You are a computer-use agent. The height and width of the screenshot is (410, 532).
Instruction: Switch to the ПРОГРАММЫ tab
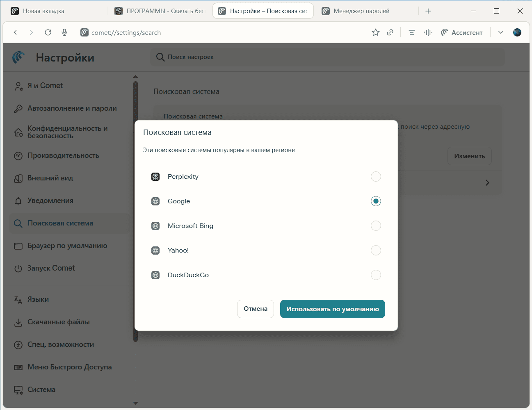tap(159, 11)
